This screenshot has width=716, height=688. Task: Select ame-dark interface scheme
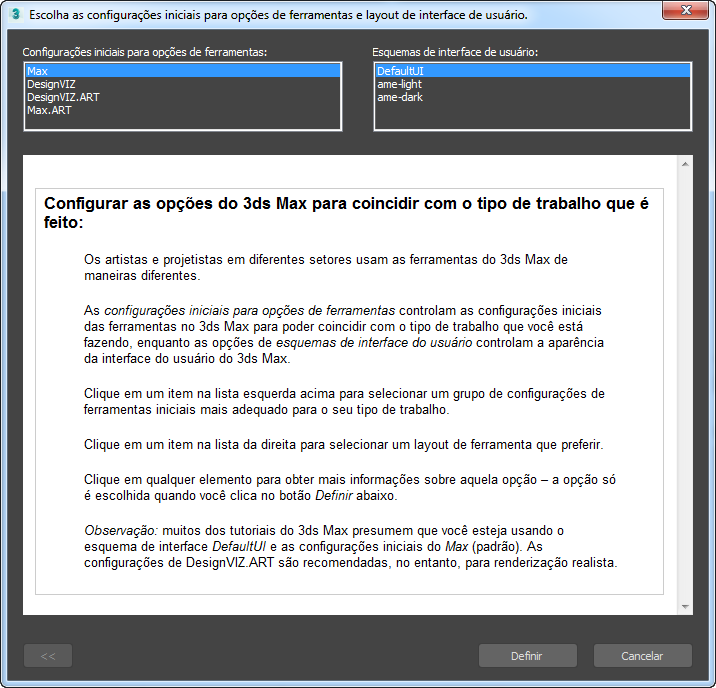pos(532,97)
